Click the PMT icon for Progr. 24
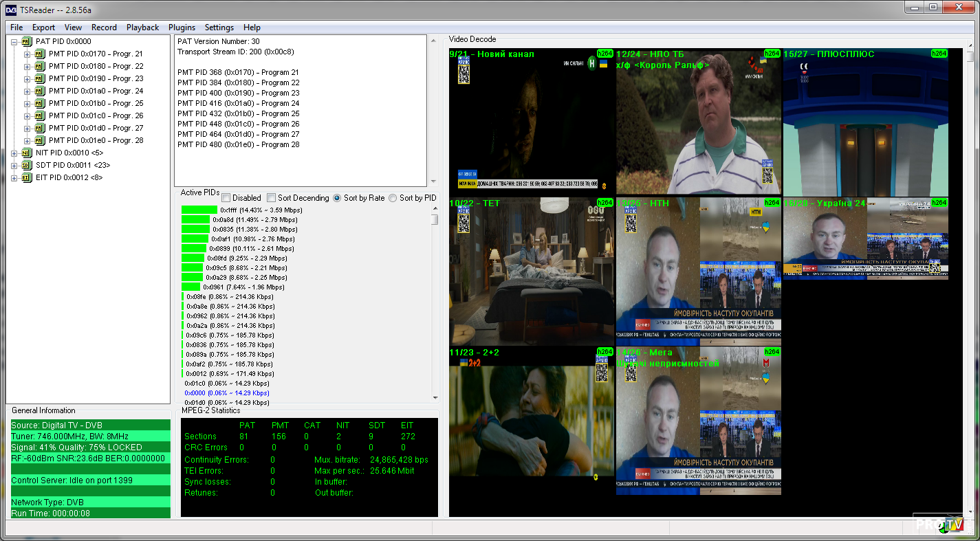The image size is (980, 541). 40,91
